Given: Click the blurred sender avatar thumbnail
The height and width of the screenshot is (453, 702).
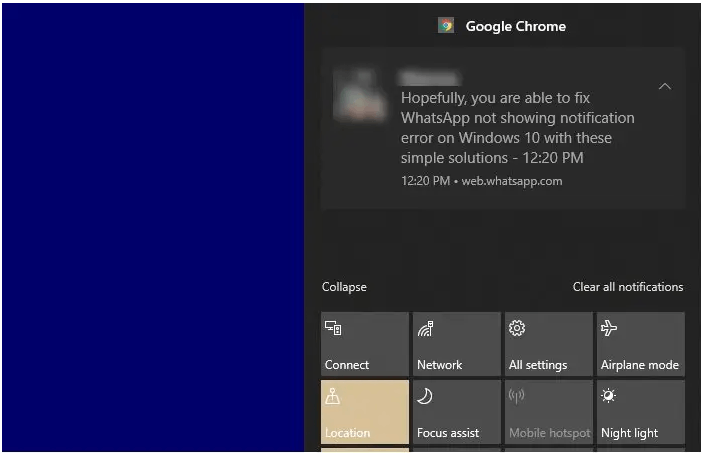Looking at the screenshot, I should (x=360, y=96).
